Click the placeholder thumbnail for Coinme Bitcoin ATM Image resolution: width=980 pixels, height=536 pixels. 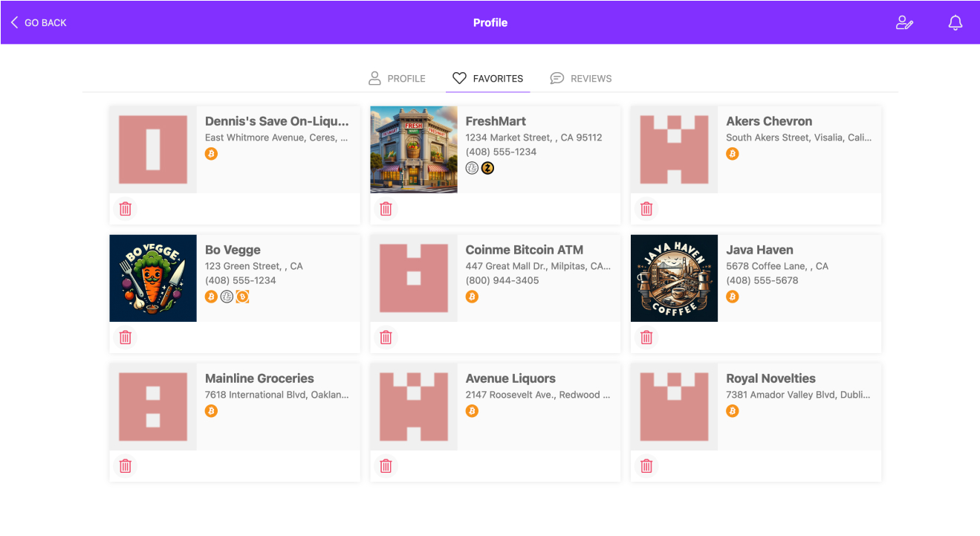414,278
